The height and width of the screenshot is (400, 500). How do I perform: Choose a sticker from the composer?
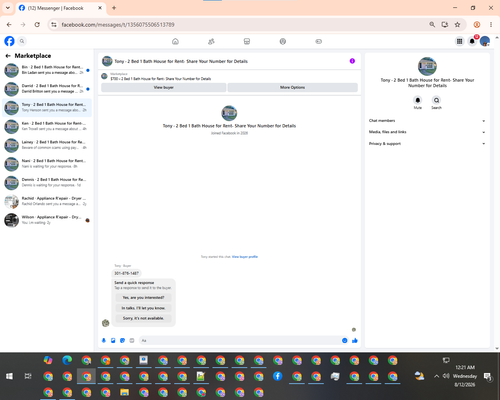pyautogui.click(x=122, y=340)
